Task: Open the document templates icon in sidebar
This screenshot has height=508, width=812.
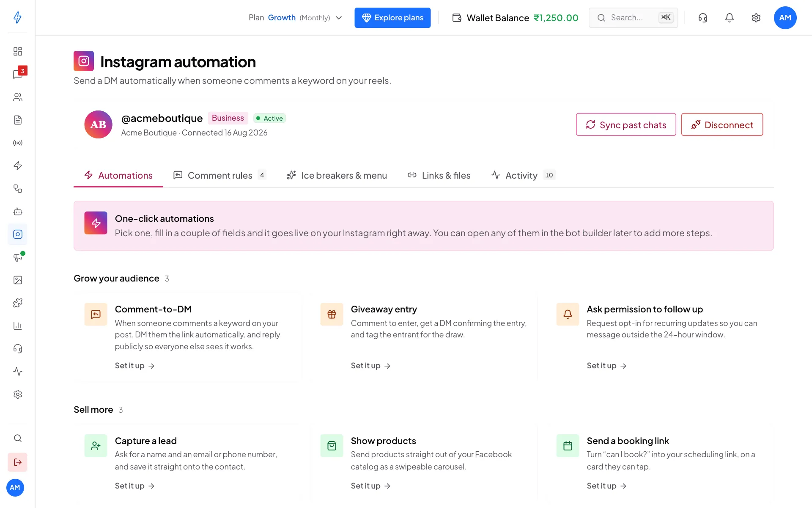Action: pos(17,120)
